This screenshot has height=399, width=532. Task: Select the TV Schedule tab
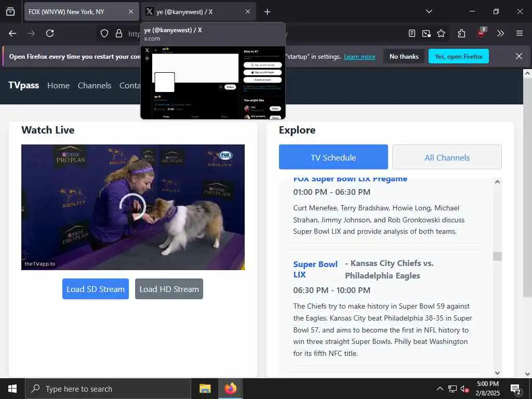click(x=333, y=157)
